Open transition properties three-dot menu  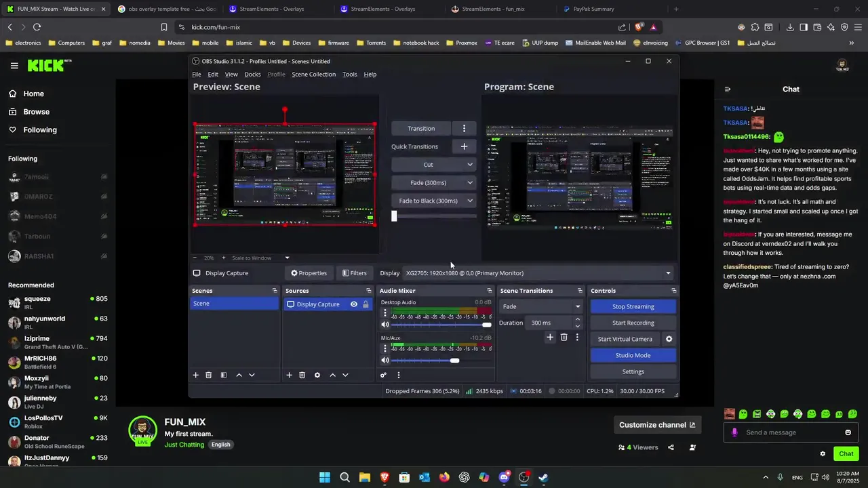(x=577, y=337)
